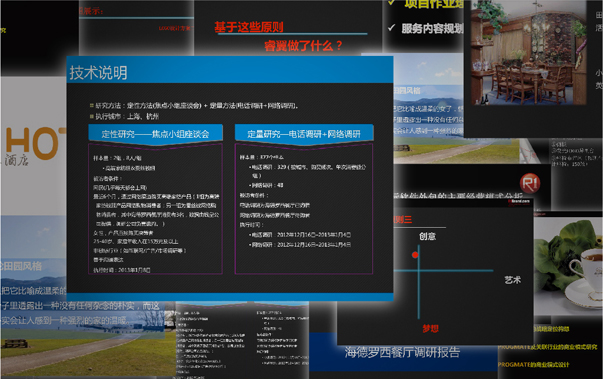Click the 服务内容规划 list item
Screen dimensions: 603x379
(x=432, y=28)
